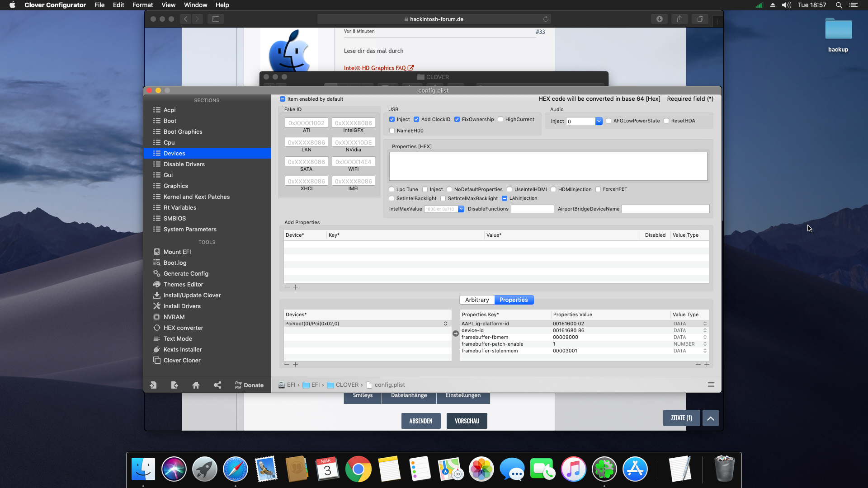Viewport: 868px width, 488px height.
Task: Open Mount EFI tool
Action: [x=177, y=252]
